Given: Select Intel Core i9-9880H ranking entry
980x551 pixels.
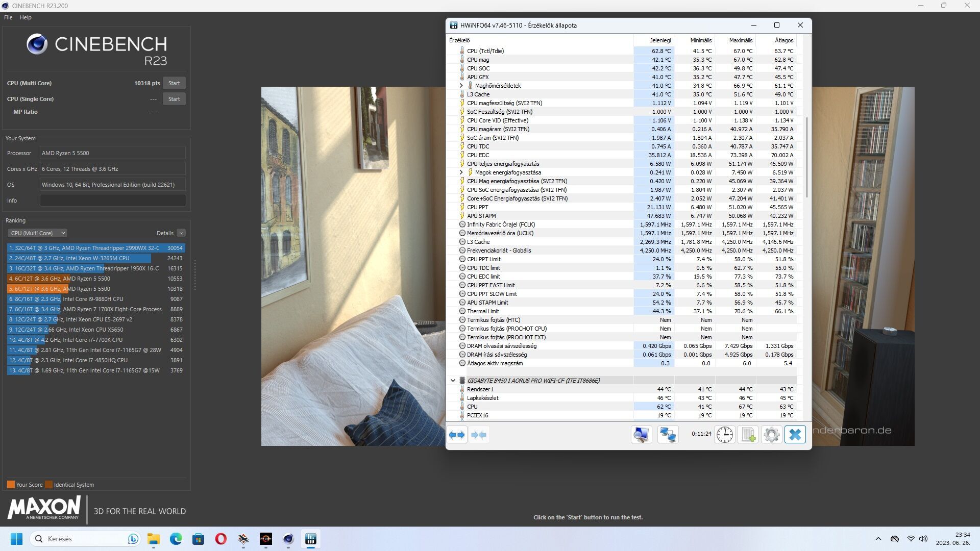Looking at the screenshot, I should point(96,299).
